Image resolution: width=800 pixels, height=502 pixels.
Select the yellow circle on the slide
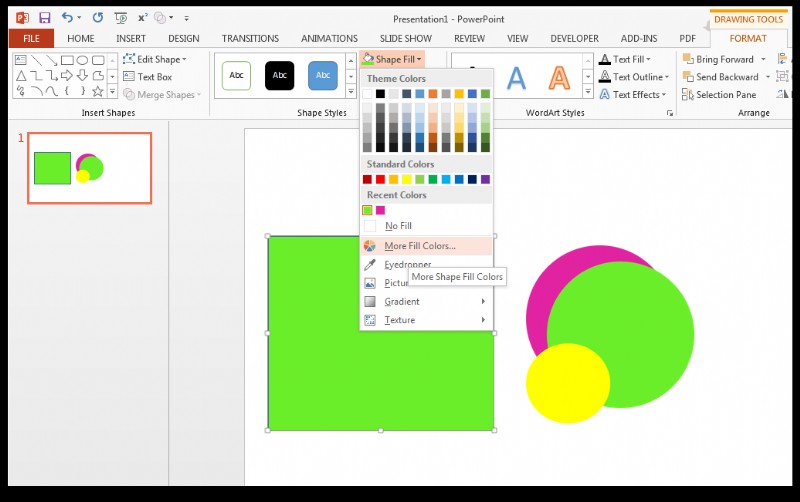(568, 383)
